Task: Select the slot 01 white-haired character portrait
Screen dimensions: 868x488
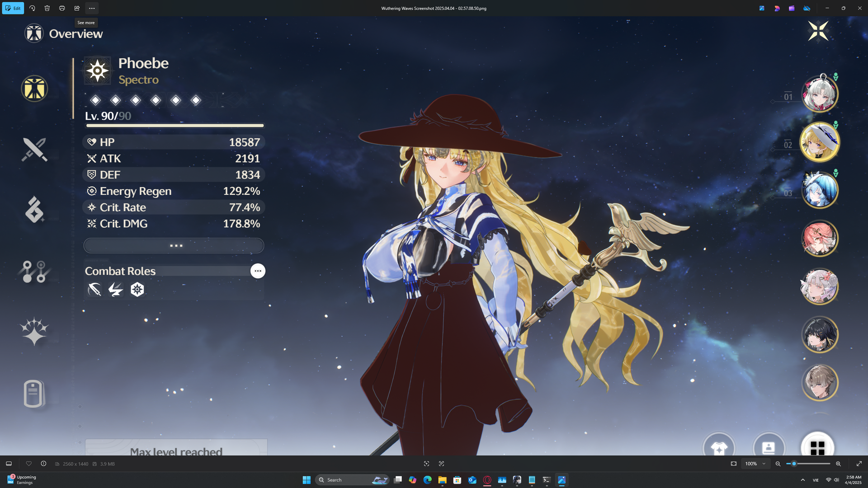Action: [820, 94]
